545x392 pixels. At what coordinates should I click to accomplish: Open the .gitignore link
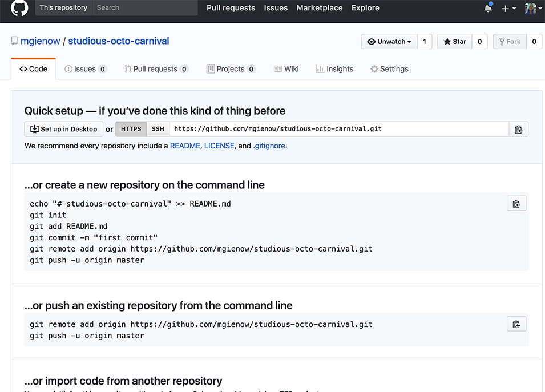[x=269, y=146]
